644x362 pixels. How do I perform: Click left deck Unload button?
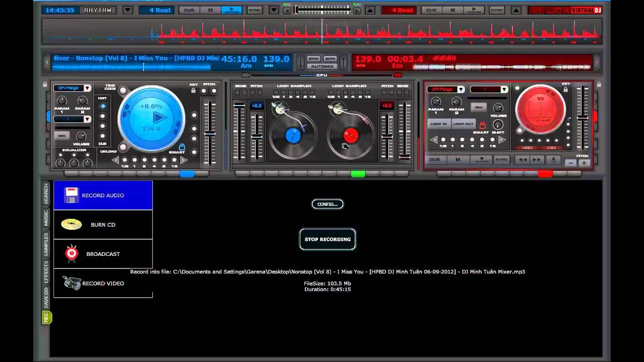[x=123, y=148]
